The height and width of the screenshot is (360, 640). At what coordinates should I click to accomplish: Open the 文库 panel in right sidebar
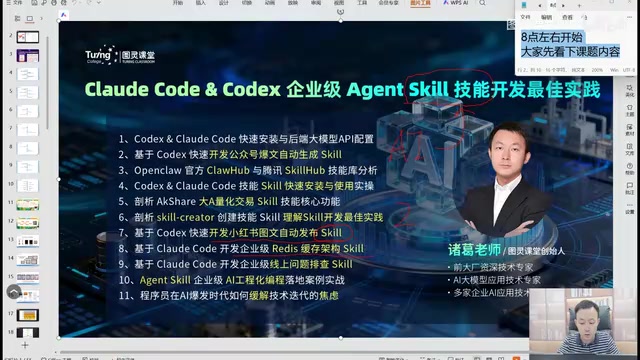pos(630,149)
